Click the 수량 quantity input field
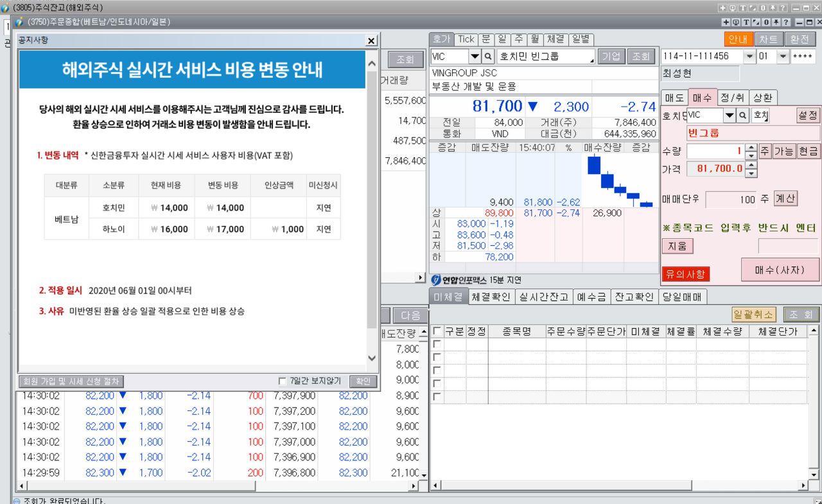 click(715, 152)
